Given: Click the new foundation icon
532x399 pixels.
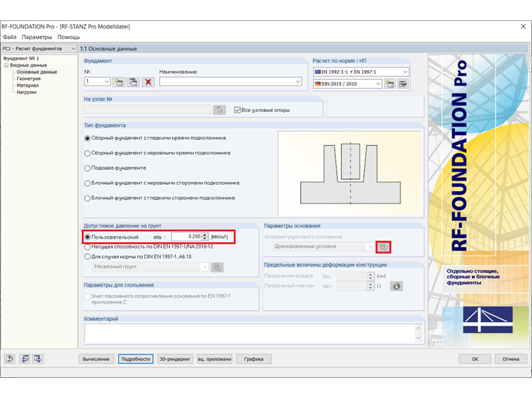Looking at the screenshot, I should [x=119, y=82].
